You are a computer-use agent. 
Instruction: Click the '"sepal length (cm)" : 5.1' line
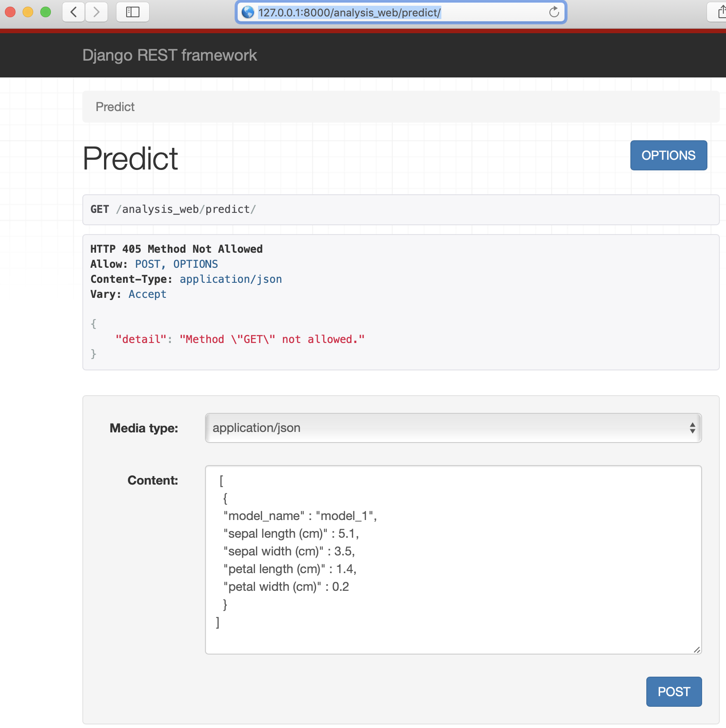(x=291, y=534)
